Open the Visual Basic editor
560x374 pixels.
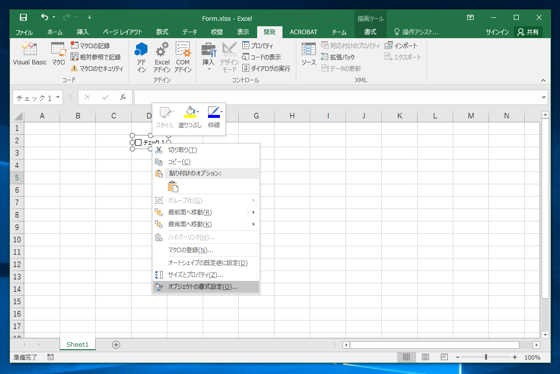pyautogui.click(x=30, y=54)
